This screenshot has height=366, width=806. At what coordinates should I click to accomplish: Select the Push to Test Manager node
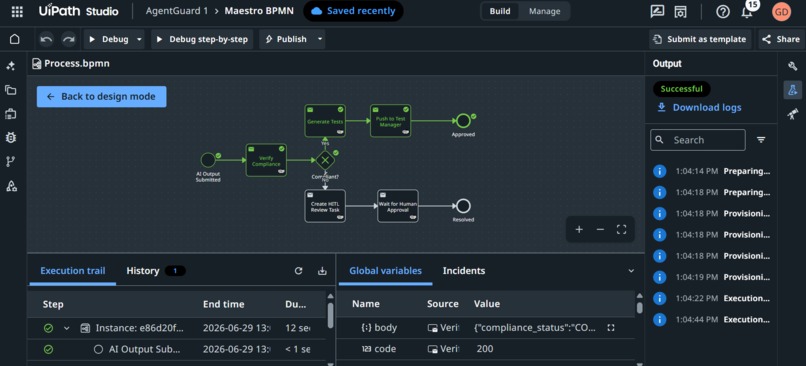(390, 121)
